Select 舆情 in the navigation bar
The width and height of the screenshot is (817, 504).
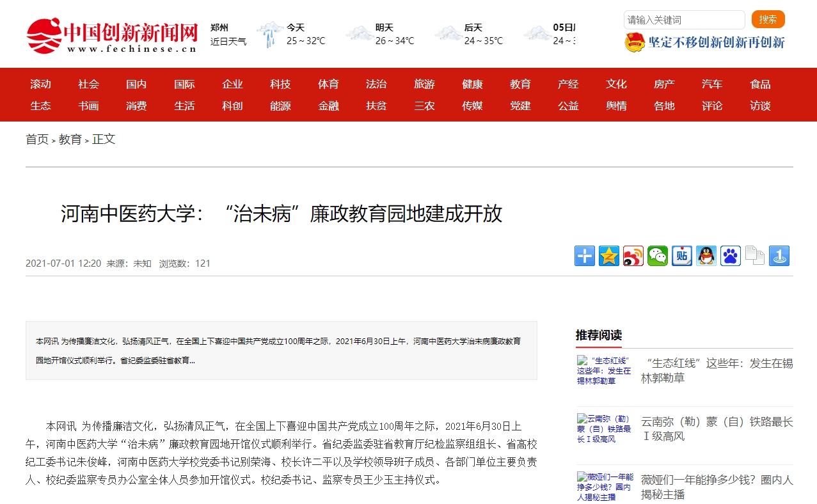[x=616, y=106]
